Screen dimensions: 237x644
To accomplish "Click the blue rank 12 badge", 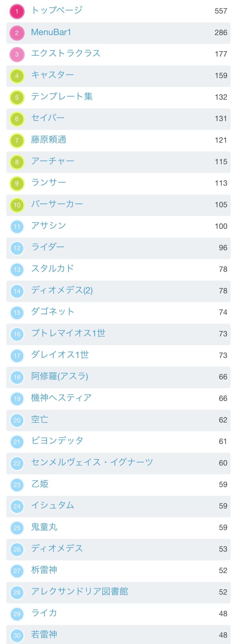I will 17,248.
